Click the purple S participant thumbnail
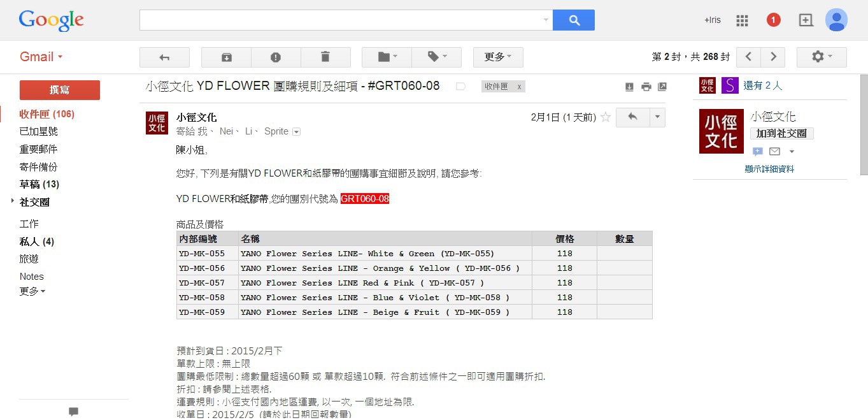 point(730,85)
